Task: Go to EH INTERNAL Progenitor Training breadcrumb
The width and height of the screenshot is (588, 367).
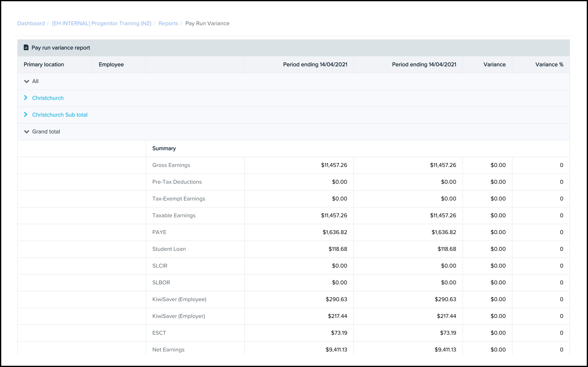Action: tap(102, 23)
